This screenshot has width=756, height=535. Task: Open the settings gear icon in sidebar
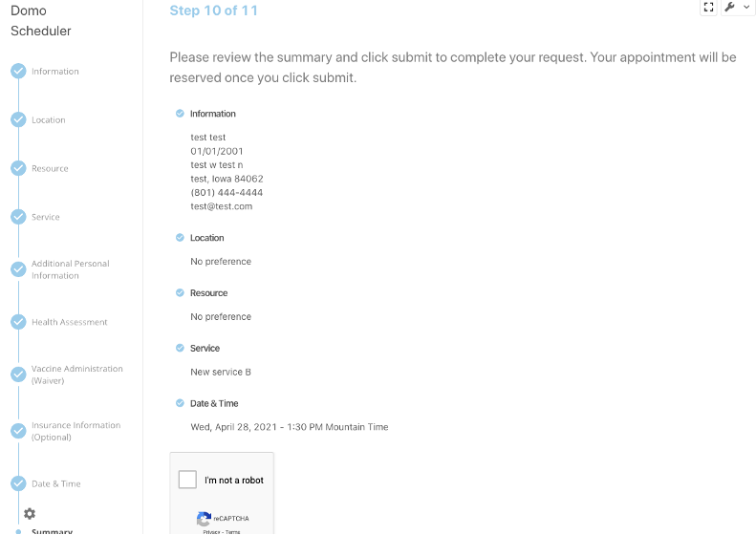coord(30,513)
